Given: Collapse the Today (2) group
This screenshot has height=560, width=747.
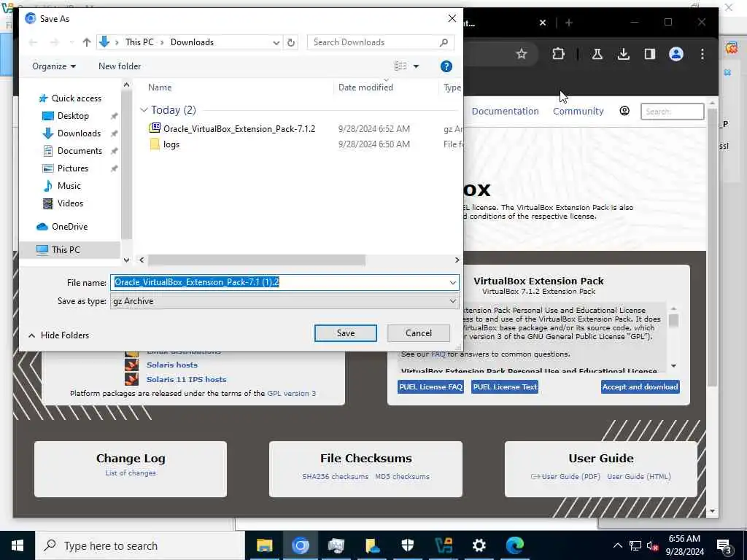Looking at the screenshot, I should [x=144, y=110].
